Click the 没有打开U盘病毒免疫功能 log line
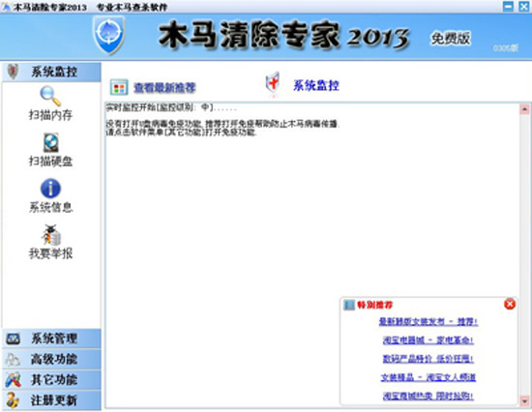Viewport: 532px width, 412px height. pos(222,124)
